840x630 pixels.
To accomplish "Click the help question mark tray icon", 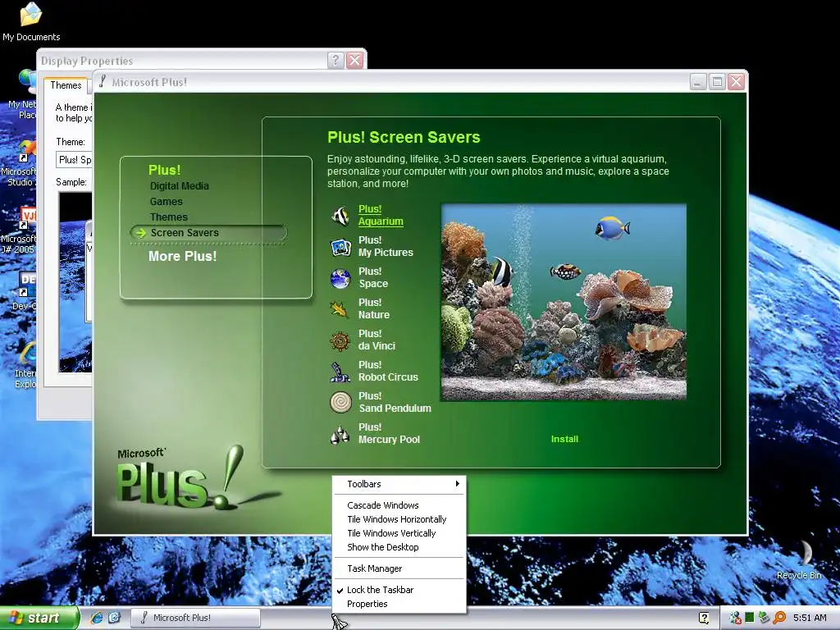I will (704, 618).
